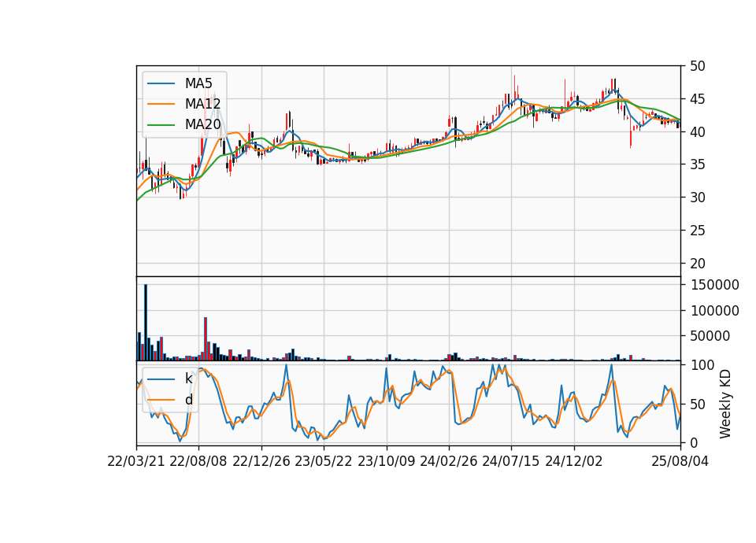Viewport: 756px width, 543px height.
Task: Click the k legend label
Action: click(x=188, y=379)
